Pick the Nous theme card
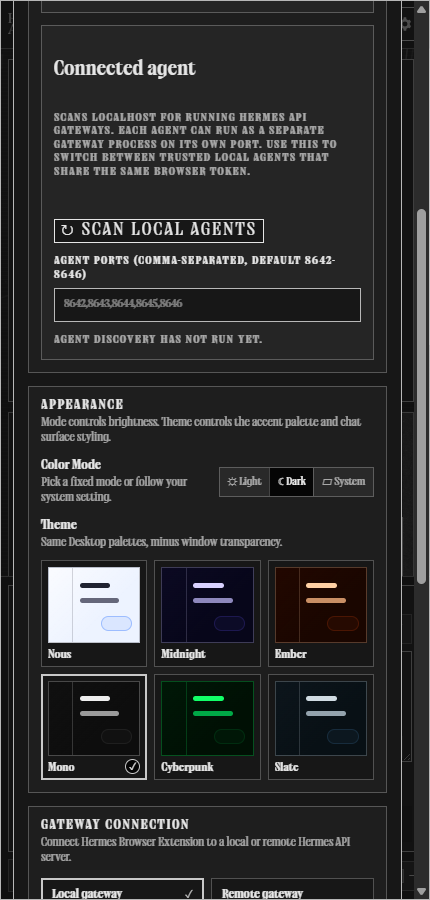The image size is (430, 900). [94, 613]
